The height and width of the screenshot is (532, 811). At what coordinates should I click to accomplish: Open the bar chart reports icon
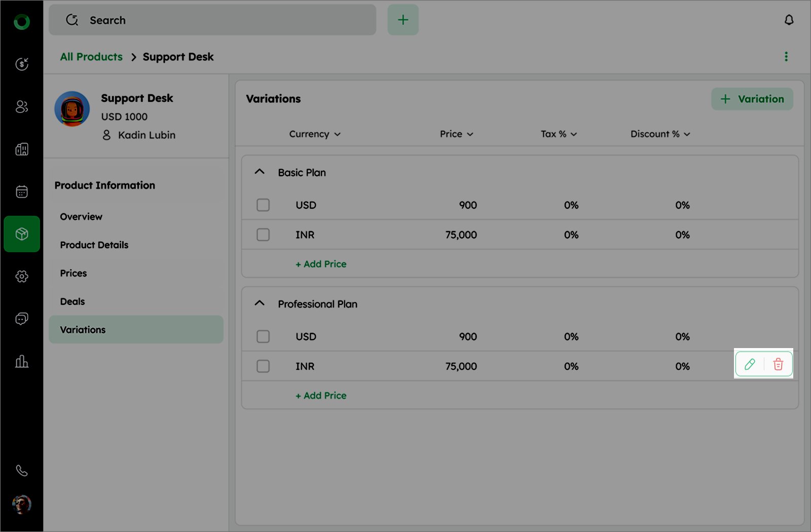point(22,361)
